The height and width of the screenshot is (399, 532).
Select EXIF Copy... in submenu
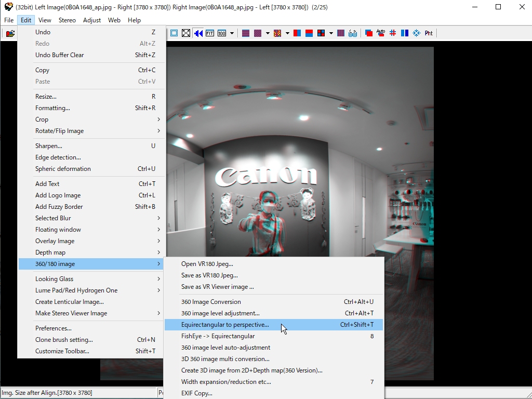pos(274,393)
